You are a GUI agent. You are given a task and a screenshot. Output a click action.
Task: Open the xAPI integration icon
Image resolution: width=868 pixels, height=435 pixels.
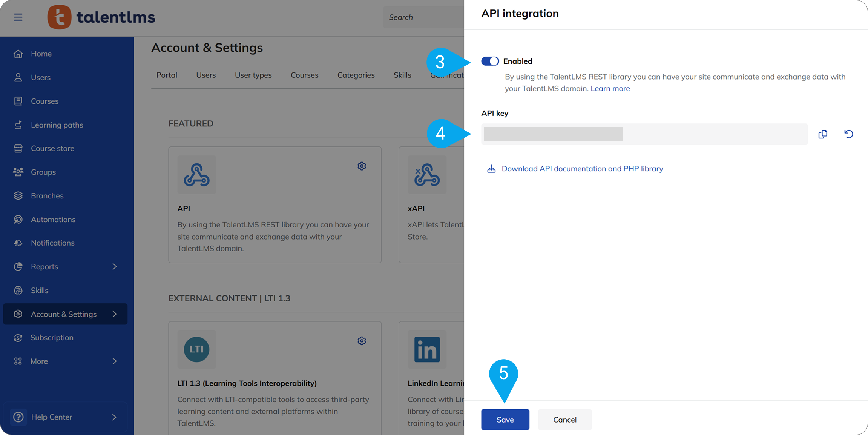click(x=427, y=175)
